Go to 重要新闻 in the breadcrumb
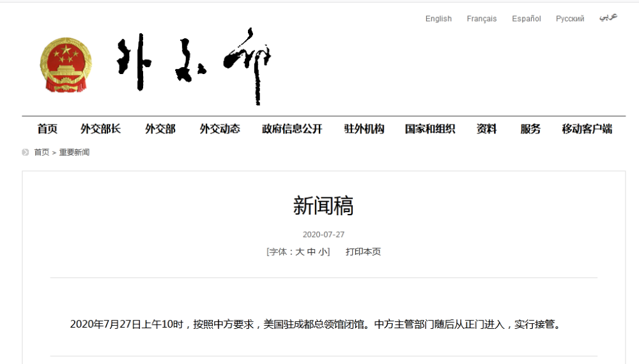 [74, 152]
